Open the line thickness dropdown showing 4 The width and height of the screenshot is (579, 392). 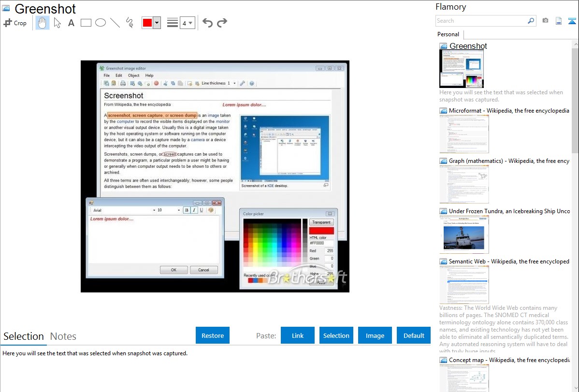[187, 23]
